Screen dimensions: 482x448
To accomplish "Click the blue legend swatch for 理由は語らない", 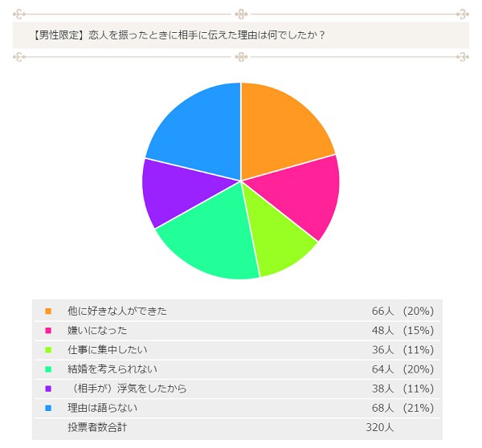I will click(48, 408).
